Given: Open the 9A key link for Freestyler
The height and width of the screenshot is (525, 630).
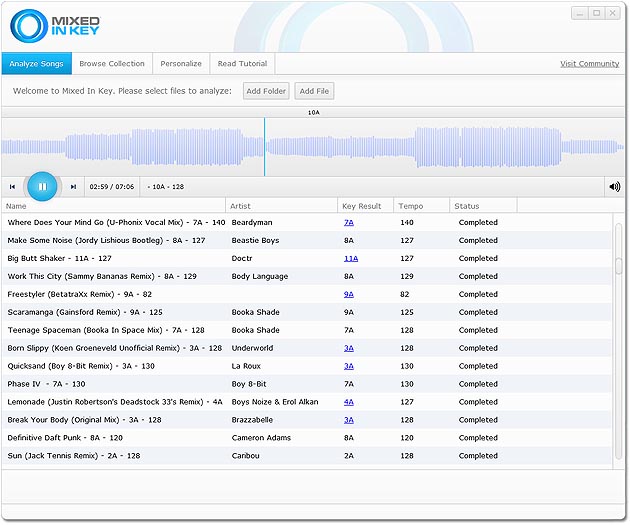Looking at the screenshot, I should pyautogui.click(x=349, y=294).
